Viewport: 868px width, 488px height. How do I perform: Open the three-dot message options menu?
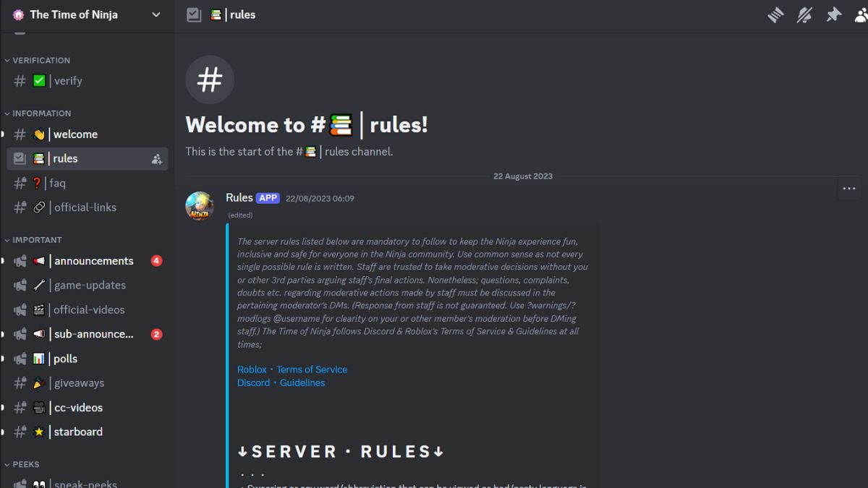pyautogui.click(x=848, y=188)
